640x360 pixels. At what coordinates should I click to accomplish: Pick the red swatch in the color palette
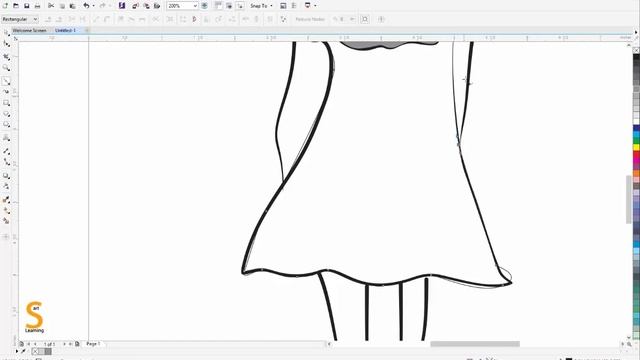[x=636, y=154]
